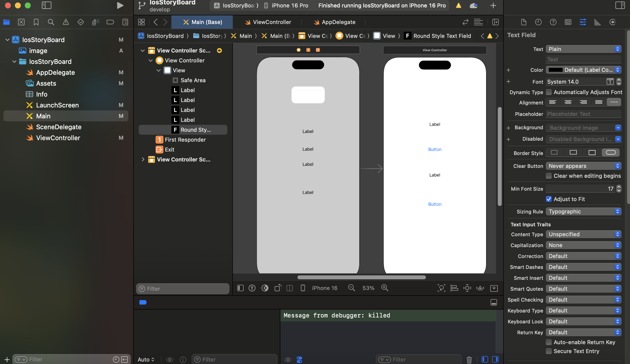Collapse the IosStoryBoard project root
630x364 pixels.
[7, 40]
